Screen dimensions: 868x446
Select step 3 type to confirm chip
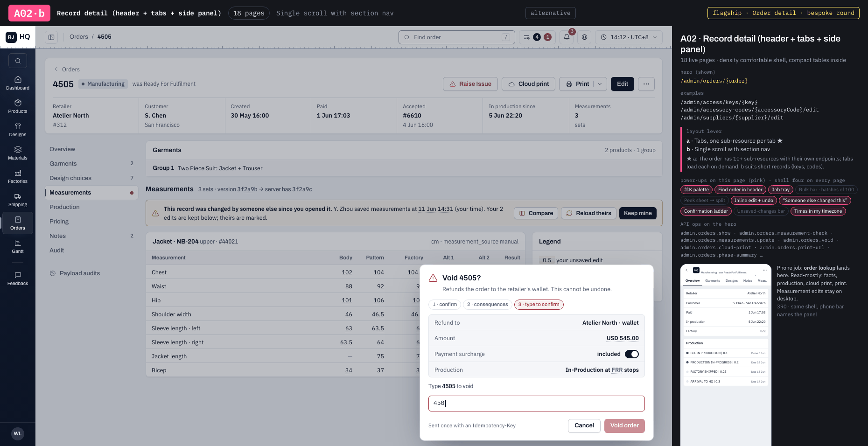tap(539, 305)
